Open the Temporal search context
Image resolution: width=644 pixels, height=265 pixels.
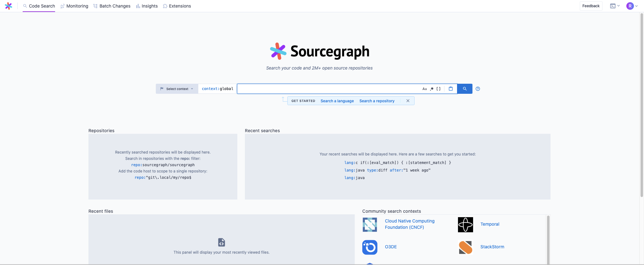click(490, 224)
